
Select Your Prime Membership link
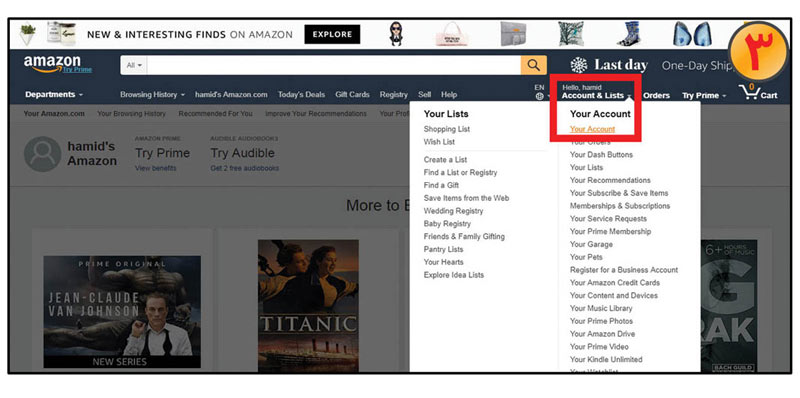click(610, 231)
